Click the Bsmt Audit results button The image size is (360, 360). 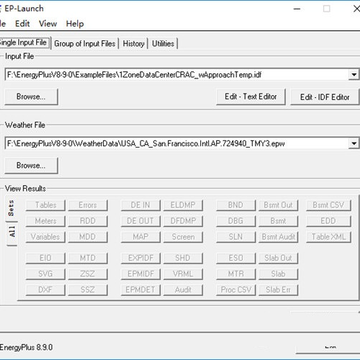(278, 237)
